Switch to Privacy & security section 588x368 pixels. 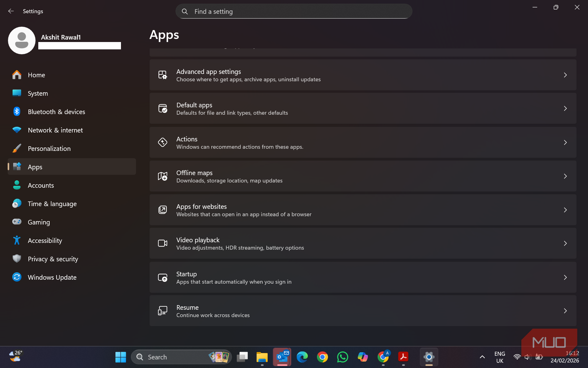tap(53, 259)
